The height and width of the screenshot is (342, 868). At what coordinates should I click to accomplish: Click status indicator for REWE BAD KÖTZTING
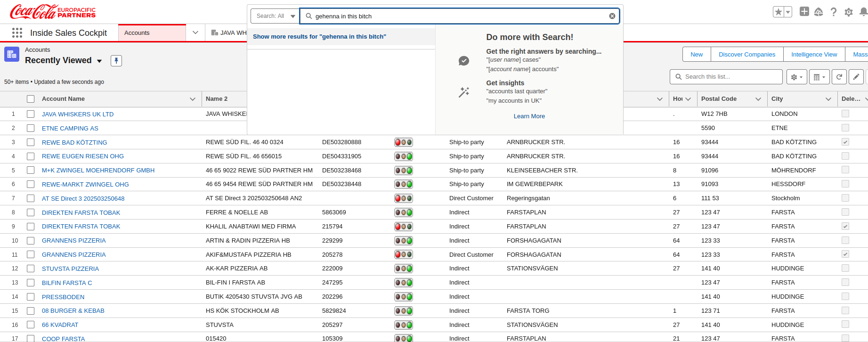pos(404,142)
